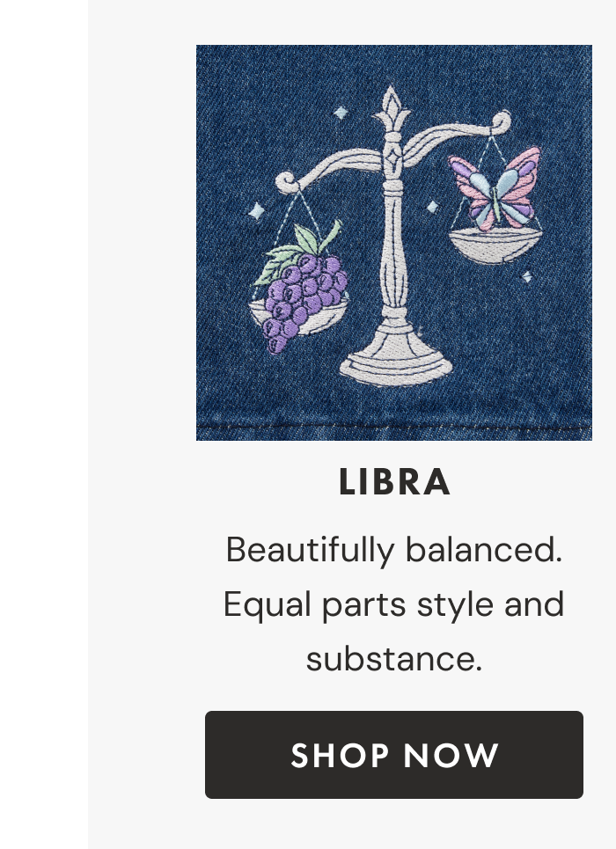
Task: Click the Equal parts style and substance text
Action: (x=393, y=604)
